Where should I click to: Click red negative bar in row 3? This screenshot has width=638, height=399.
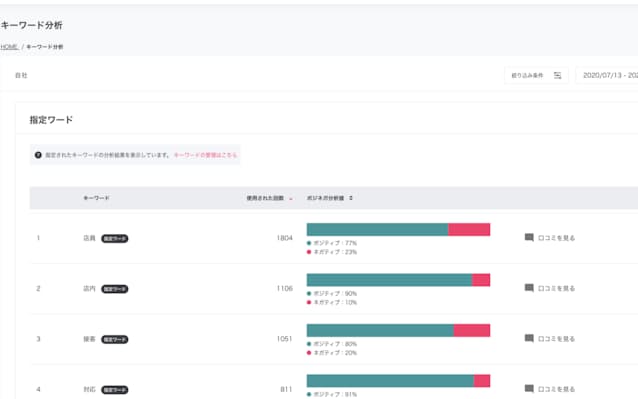pyautogui.click(x=472, y=330)
